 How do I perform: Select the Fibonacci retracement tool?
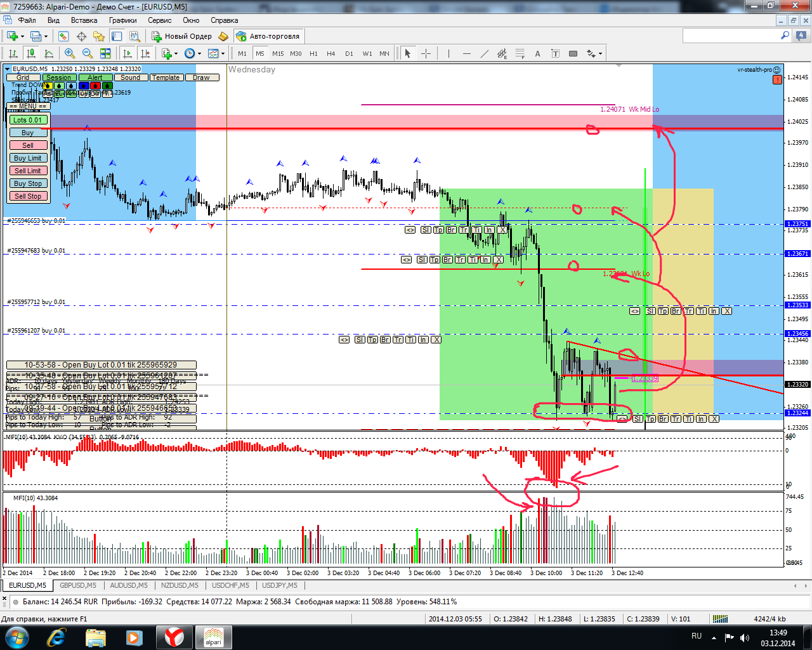[520, 53]
